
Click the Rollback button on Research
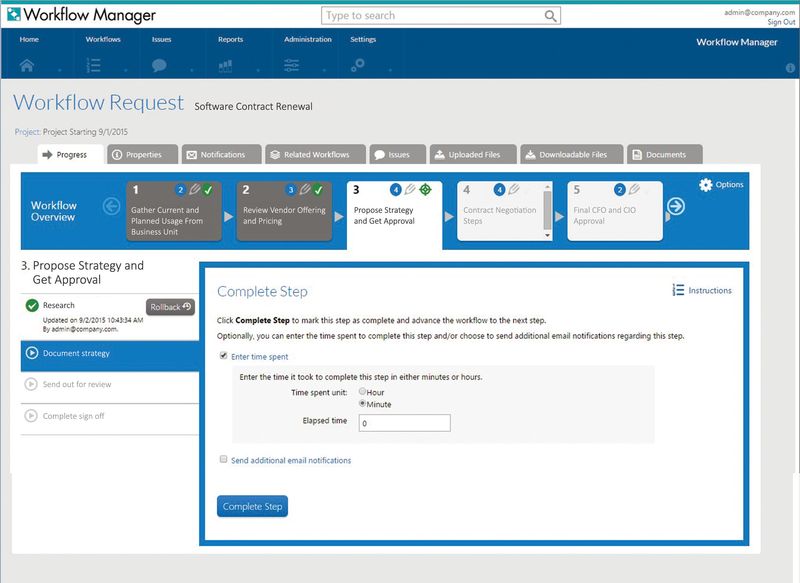click(x=170, y=307)
